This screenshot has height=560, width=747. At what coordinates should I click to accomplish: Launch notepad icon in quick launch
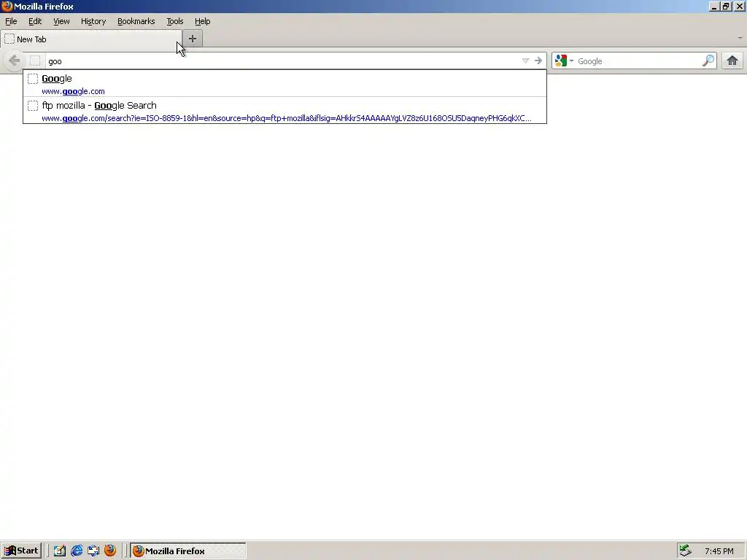click(60, 551)
